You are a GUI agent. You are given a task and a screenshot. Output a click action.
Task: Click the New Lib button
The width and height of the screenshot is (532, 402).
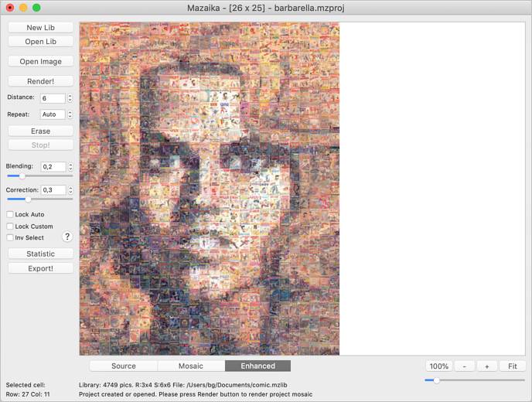(40, 28)
